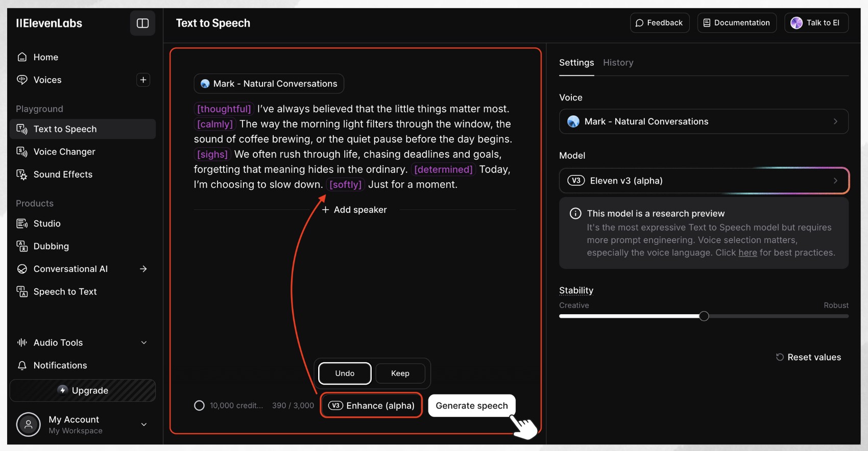This screenshot has height=451, width=868.
Task: Click the Feedback chat bubble icon
Action: (639, 23)
